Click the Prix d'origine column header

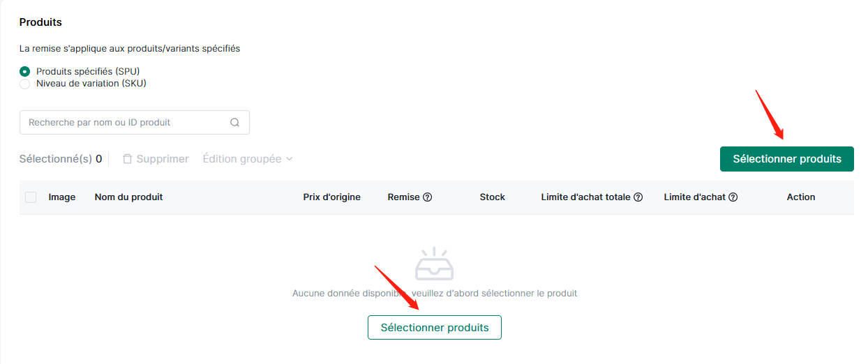pos(332,197)
